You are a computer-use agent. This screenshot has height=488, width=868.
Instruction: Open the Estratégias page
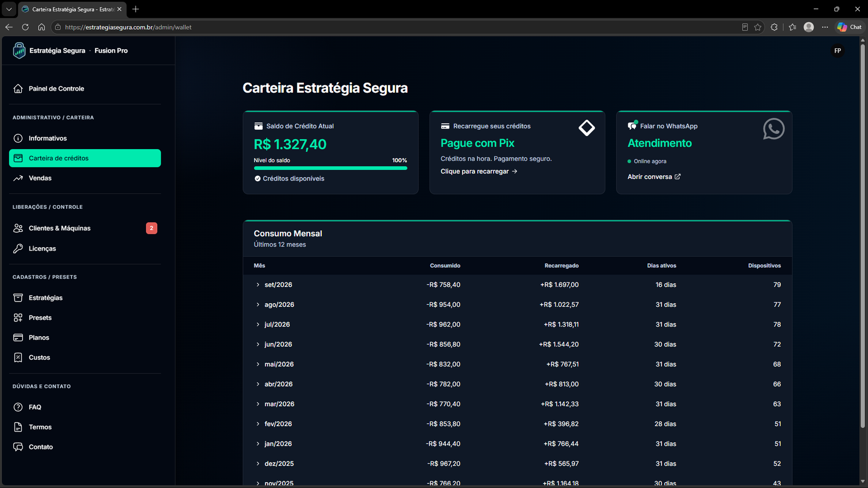click(85, 298)
